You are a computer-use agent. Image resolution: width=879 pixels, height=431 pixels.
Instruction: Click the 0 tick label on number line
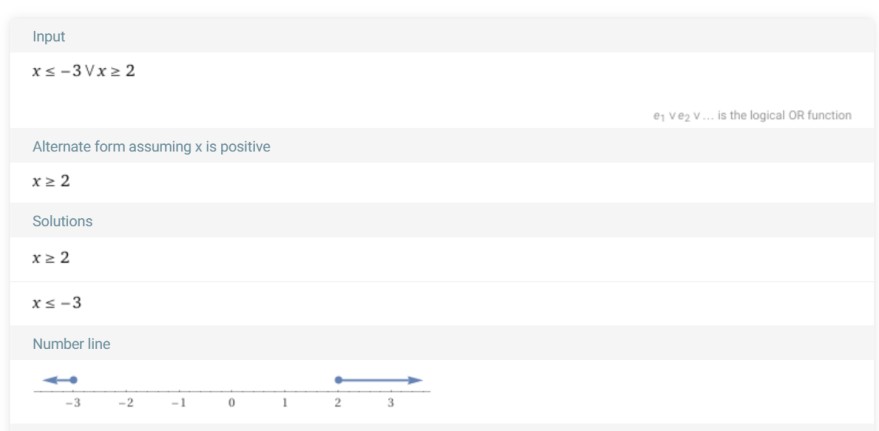pos(232,403)
